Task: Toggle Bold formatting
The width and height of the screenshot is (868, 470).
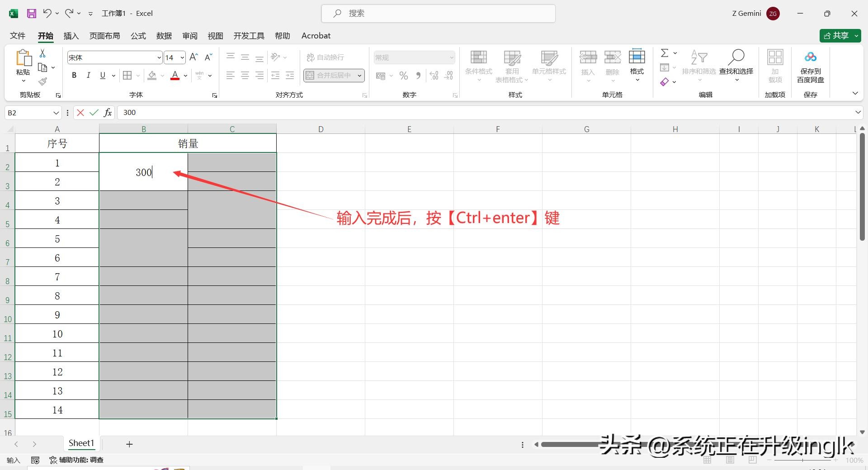Action: tap(74, 76)
